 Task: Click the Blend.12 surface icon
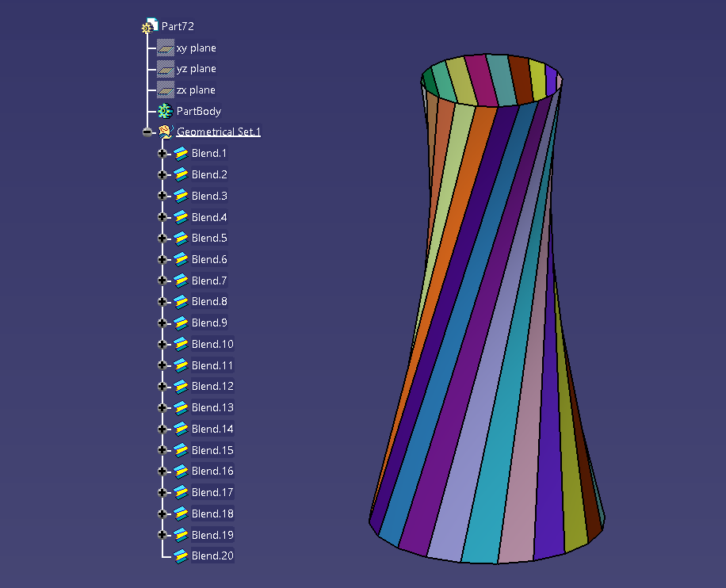pos(181,386)
